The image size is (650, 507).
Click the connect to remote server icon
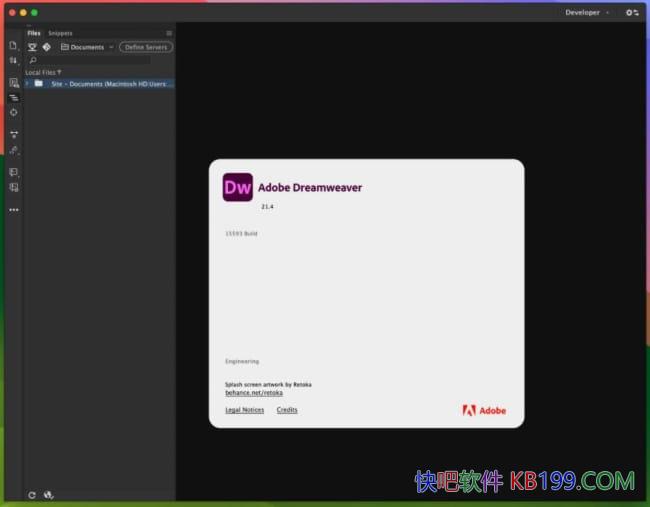click(32, 47)
